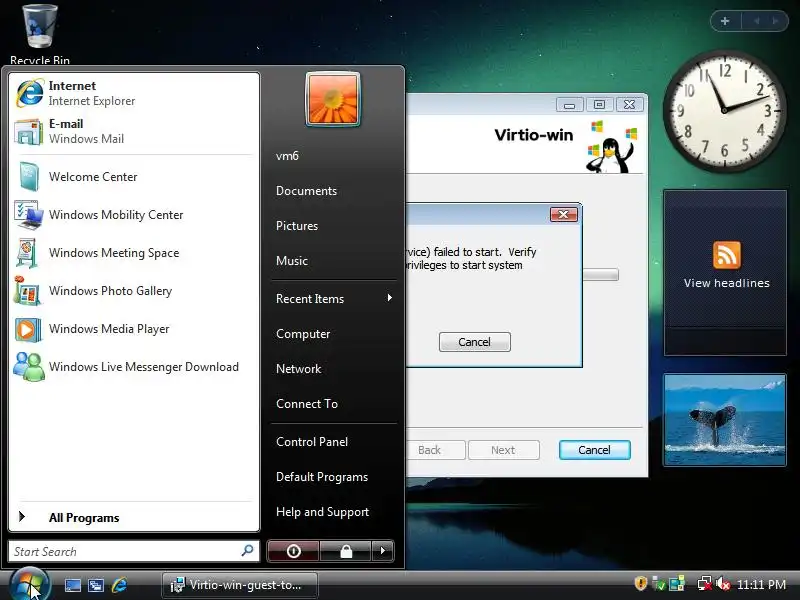Click the Windows Start orb
This screenshot has width=800, height=600.
pyautogui.click(x=29, y=585)
